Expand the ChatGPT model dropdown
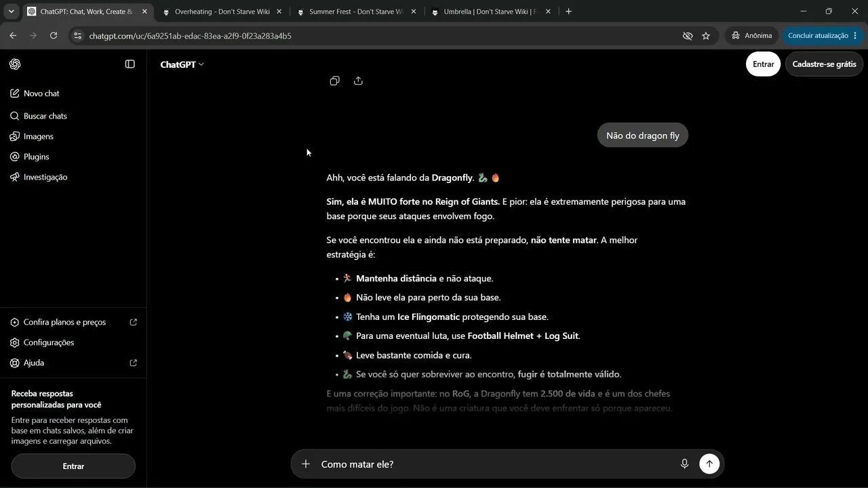The height and width of the screenshot is (488, 868). click(x=182, y=64)
